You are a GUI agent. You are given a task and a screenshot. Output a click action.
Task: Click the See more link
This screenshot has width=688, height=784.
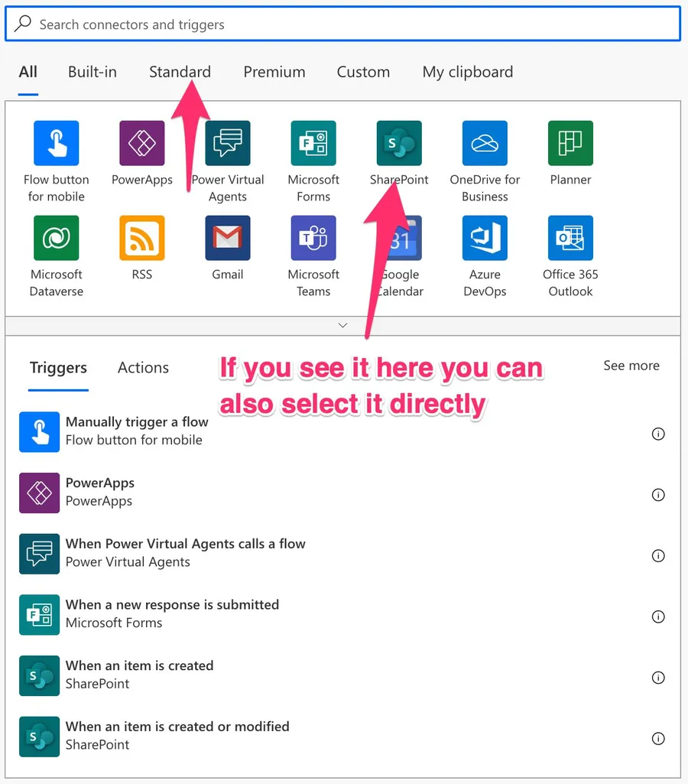[631, 366]
